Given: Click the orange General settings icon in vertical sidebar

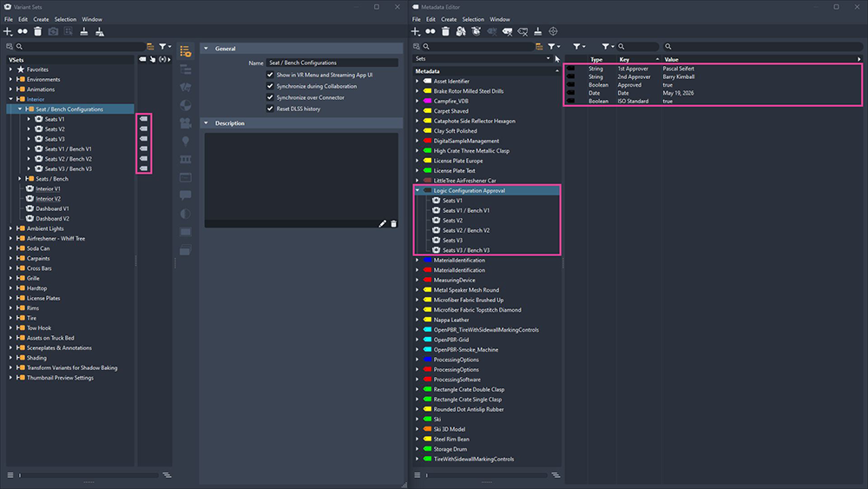Looking at the screenshot, I should tap(186, 51).
